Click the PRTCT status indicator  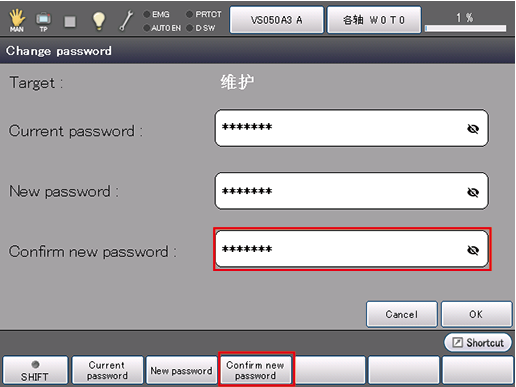pyautogui.click(x=204, y=14)
